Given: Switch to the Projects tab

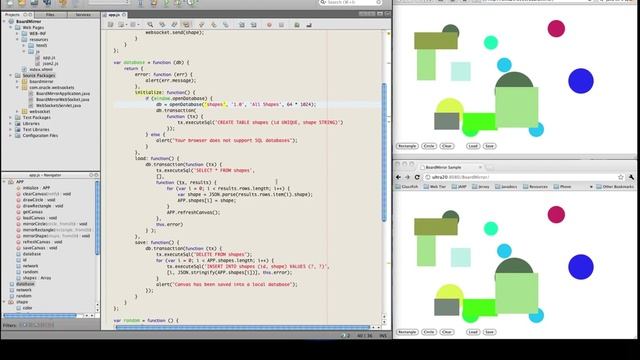Looking at the screenshot, I should click(x=17, y=15).
